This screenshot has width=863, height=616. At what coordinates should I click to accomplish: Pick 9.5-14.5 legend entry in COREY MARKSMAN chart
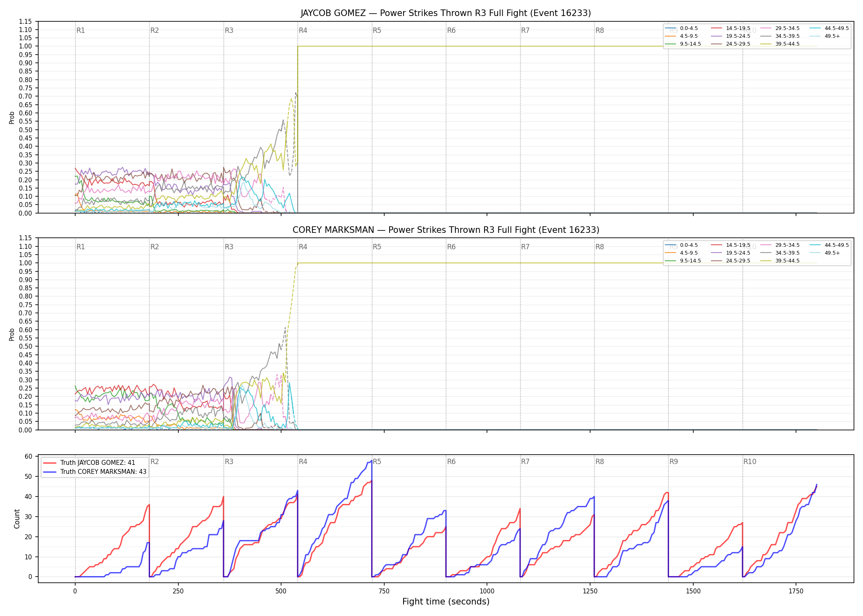click(683, 261)
